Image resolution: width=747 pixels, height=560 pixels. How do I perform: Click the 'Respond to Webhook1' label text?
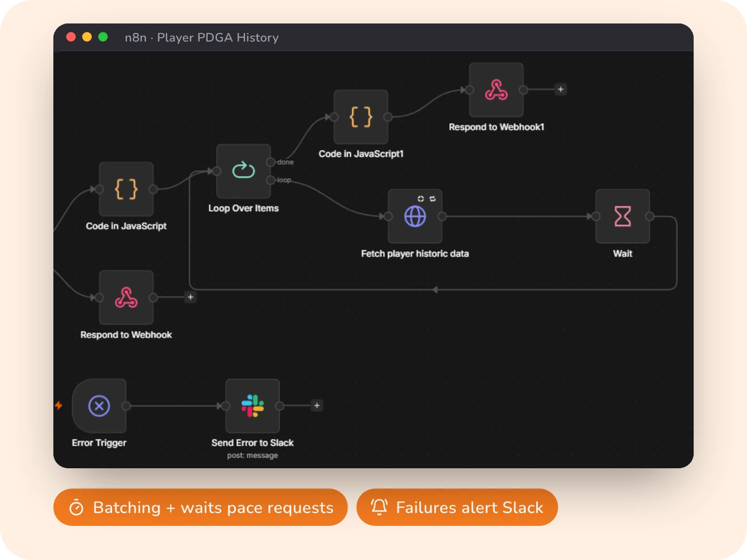497,127
